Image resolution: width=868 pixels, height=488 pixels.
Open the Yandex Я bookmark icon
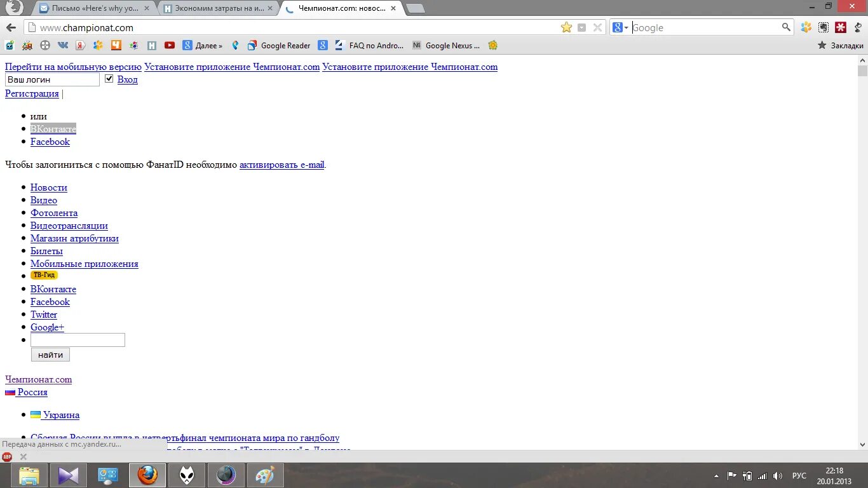tap(80, 45)
